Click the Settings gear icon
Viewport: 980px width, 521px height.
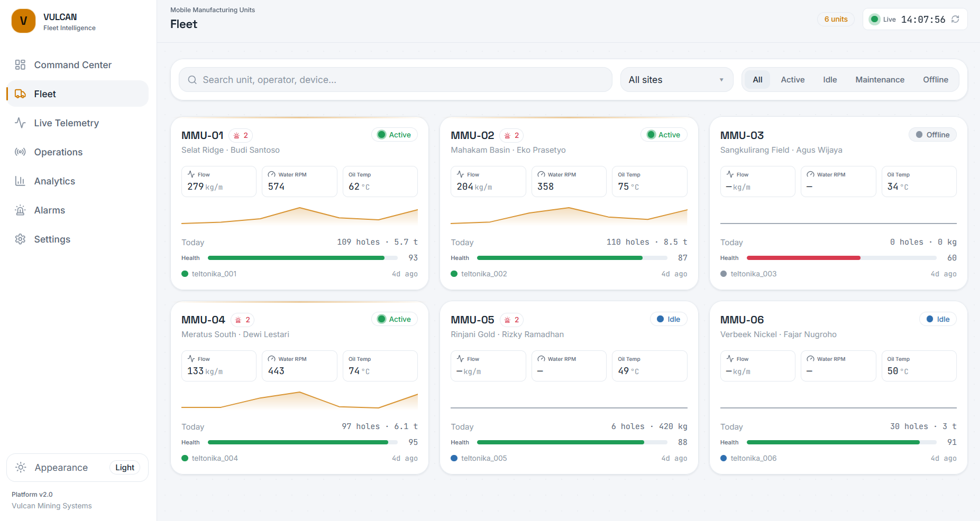20,239
